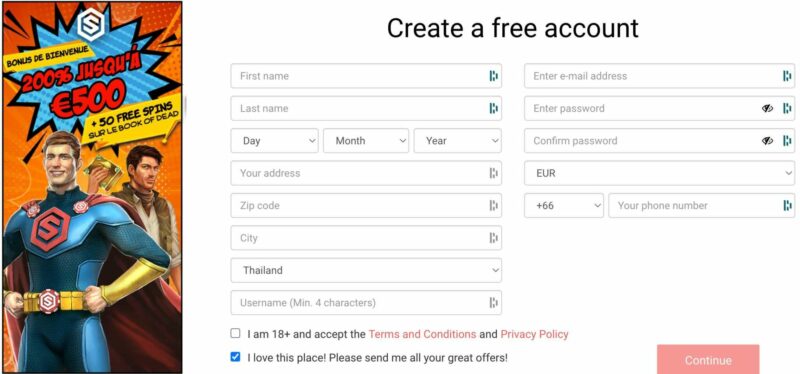Image resolution: width=800 pixels, height=374 pixels.
Task: Click the autofill icon in City field
Action: (493, 238)
